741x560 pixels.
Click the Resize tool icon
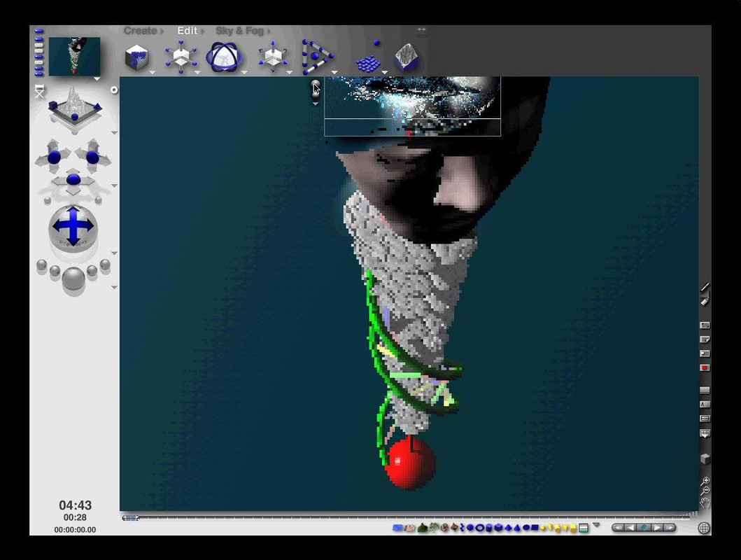(181, 57)
